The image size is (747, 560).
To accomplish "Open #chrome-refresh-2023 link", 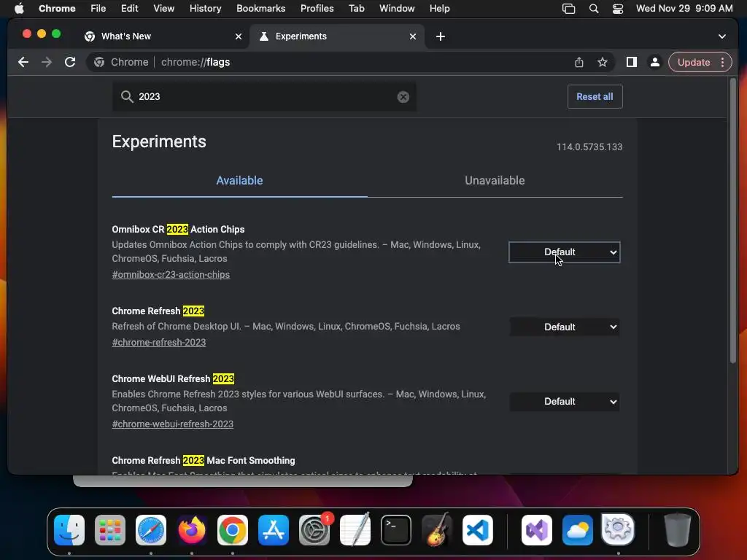I will click(x=158, y=343).
